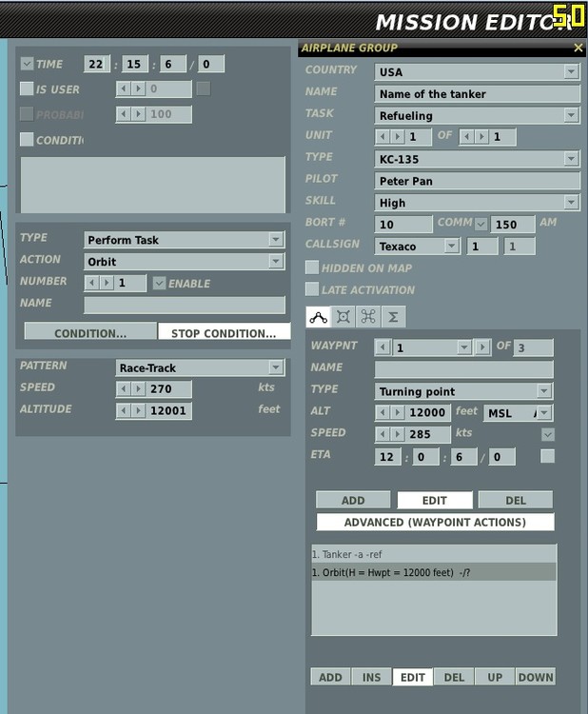Click the actions list EDIT button
This screenshot has width=588, height=714.
click(x=413, y=677)
